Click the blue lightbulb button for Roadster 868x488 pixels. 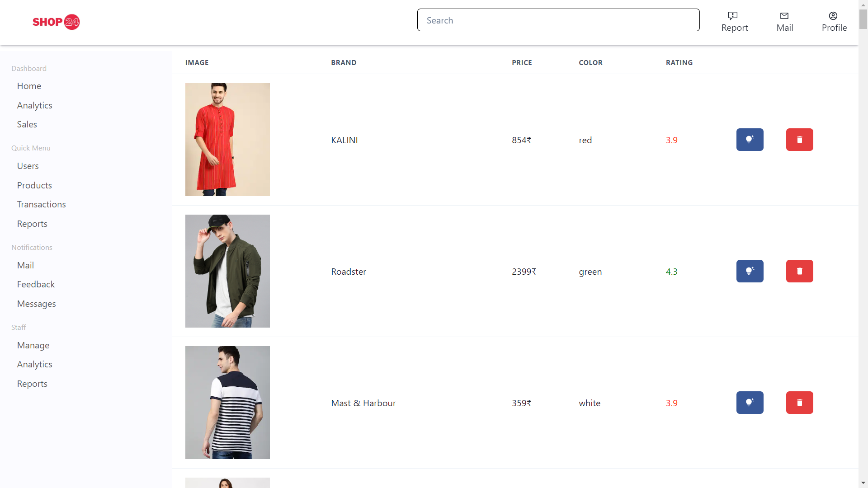click(750, 271)
